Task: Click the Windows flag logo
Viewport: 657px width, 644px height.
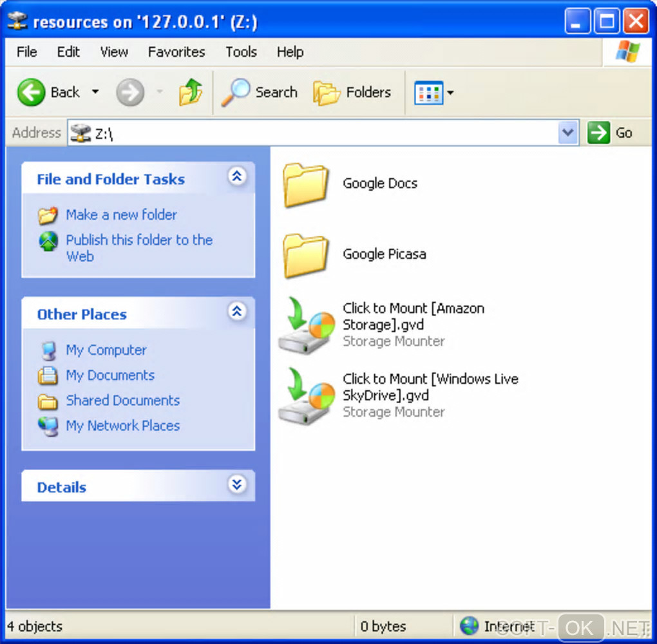Action: [x=627, y=52]
